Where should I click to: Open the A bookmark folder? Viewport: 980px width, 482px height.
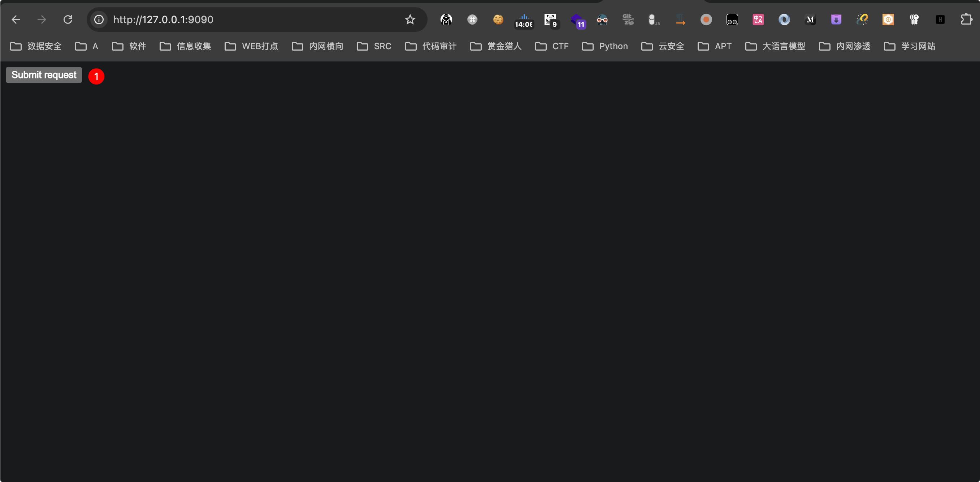[87, 46]
